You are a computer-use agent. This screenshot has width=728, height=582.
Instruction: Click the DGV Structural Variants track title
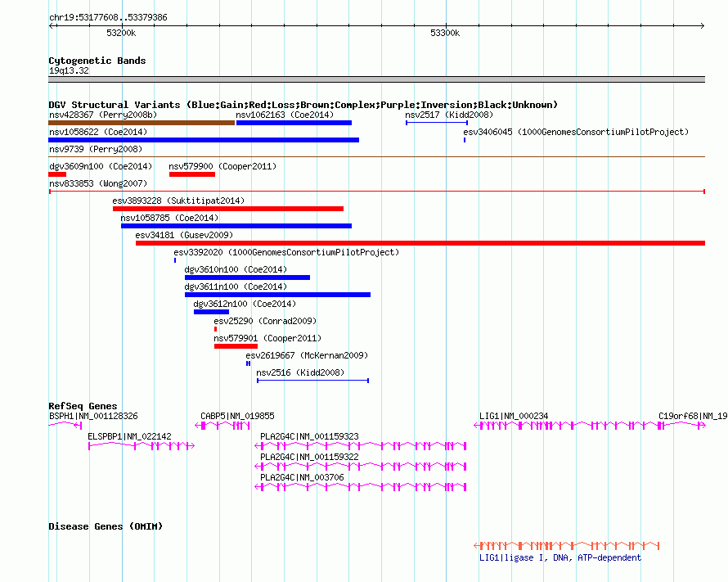pos(303,105)
